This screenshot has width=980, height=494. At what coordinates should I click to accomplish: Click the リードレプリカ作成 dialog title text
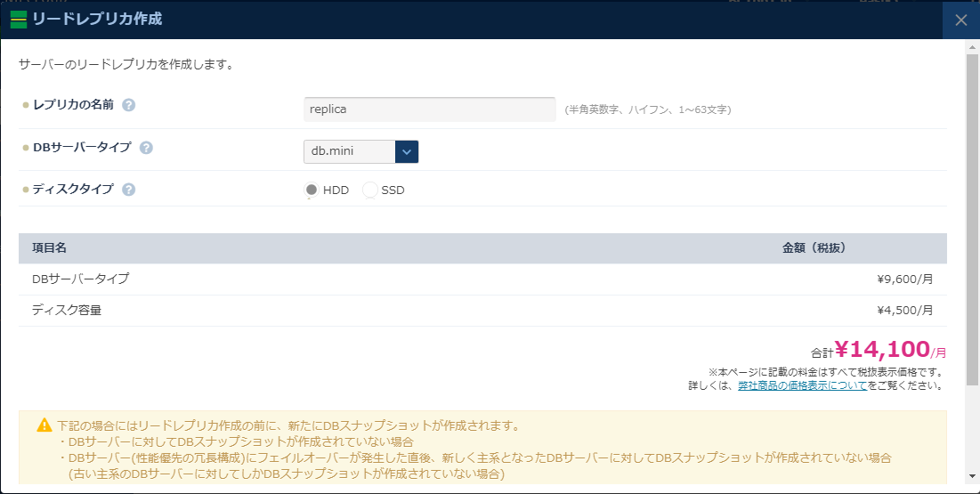(x=98, y=19)
